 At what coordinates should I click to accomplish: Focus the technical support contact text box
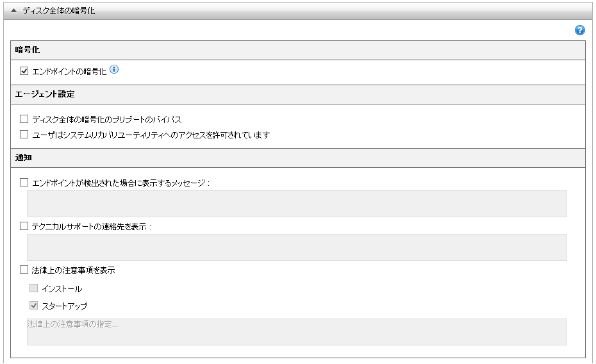click(x=297, y=247)
